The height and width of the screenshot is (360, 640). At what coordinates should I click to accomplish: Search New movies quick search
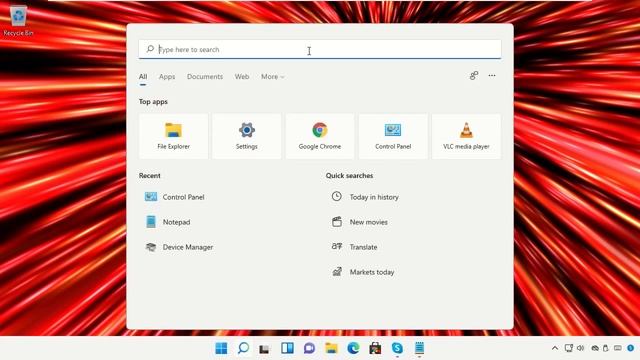pyautogui.click(x=359, y=222)
